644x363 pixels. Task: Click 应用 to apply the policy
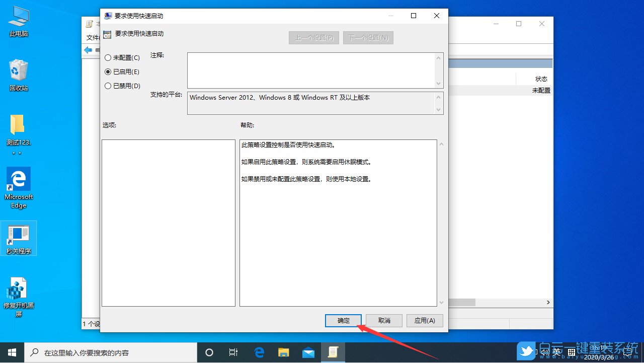click(x=425, y=321)
